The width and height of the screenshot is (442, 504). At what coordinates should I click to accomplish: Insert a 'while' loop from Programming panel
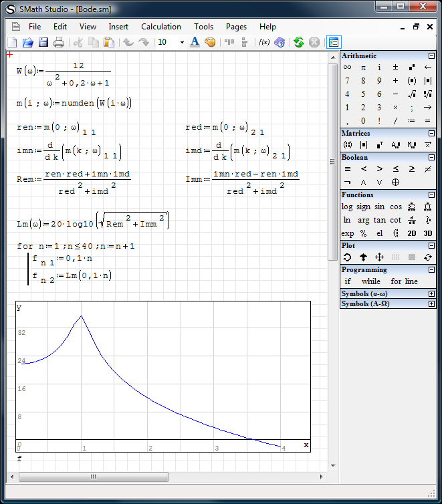[x=371, y=281]
